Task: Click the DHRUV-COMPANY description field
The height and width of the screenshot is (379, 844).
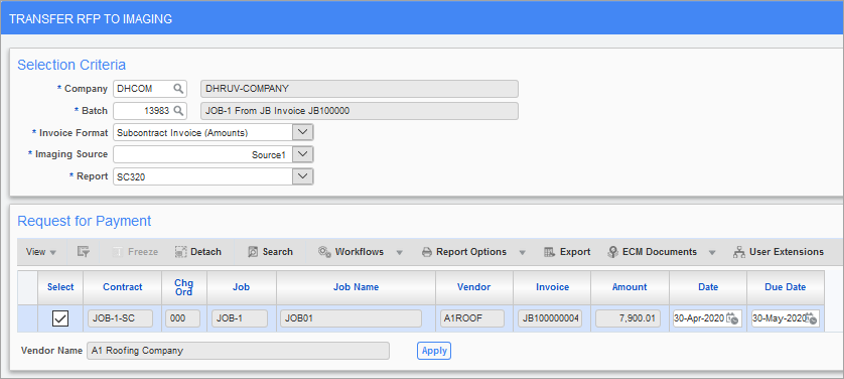Action: [x=359, y=89]
